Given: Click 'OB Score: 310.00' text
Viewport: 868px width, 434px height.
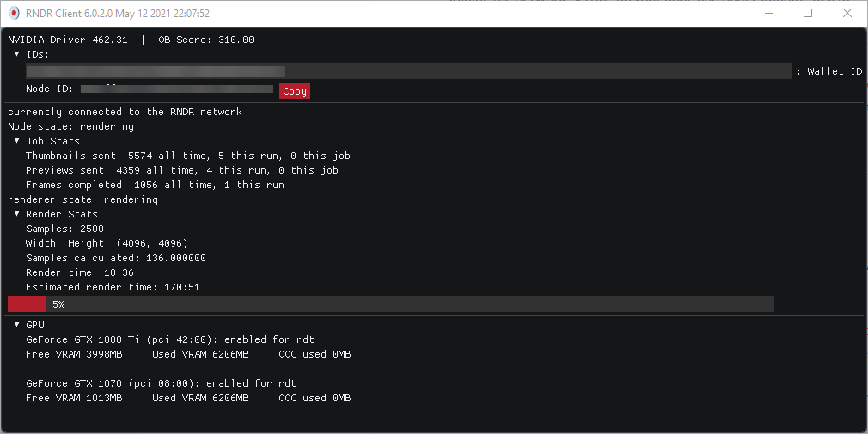Looking at the screenshot, I should click(206, 40).
